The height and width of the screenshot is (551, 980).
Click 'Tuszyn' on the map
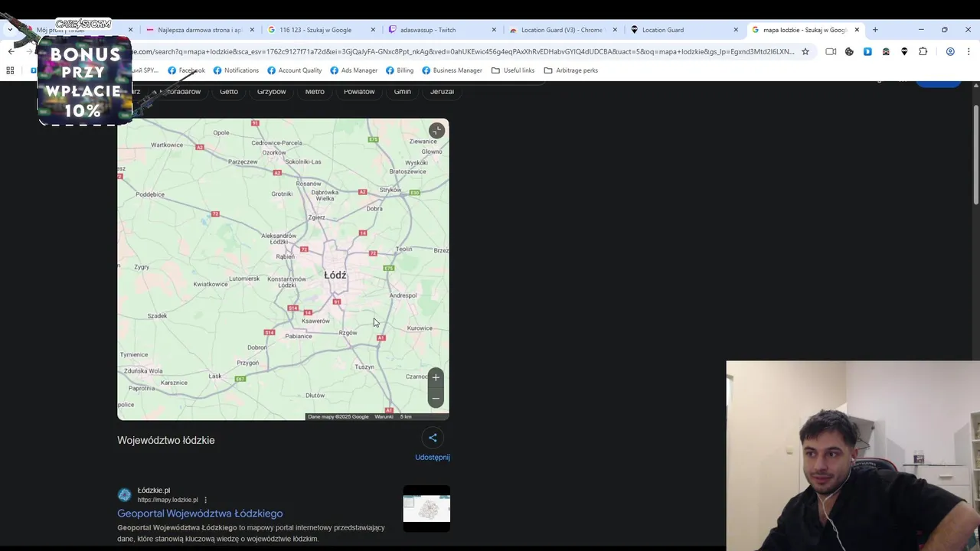tap(364, 367)
